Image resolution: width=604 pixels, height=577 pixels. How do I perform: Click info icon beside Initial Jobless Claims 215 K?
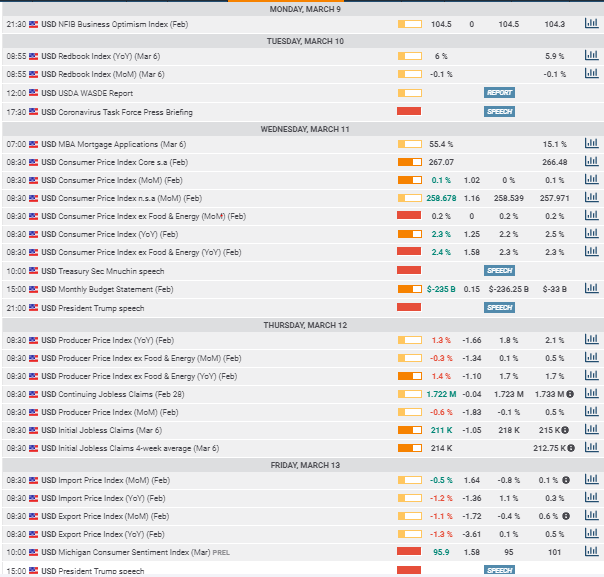click(x=565, y=430)
